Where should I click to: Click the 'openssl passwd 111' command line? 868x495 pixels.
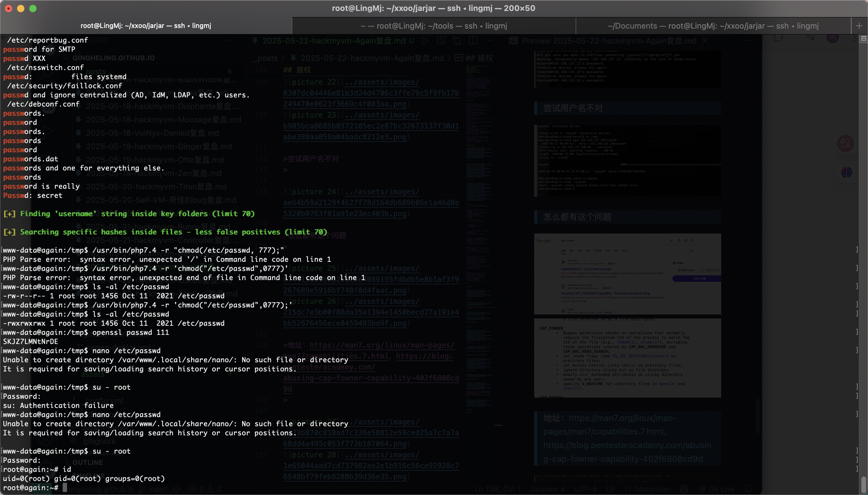(86, 333)
